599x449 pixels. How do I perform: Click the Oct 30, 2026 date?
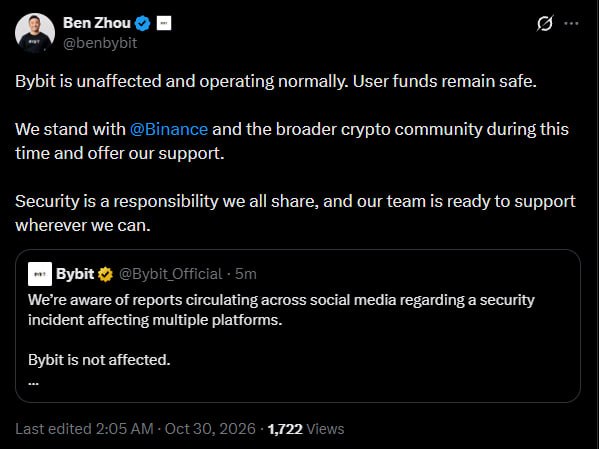(x=210, y=429)
